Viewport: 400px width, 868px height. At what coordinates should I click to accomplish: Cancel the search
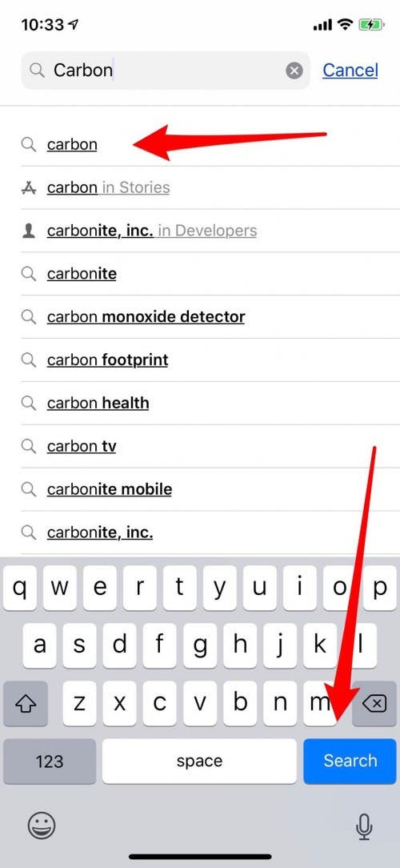click(350, 70)
